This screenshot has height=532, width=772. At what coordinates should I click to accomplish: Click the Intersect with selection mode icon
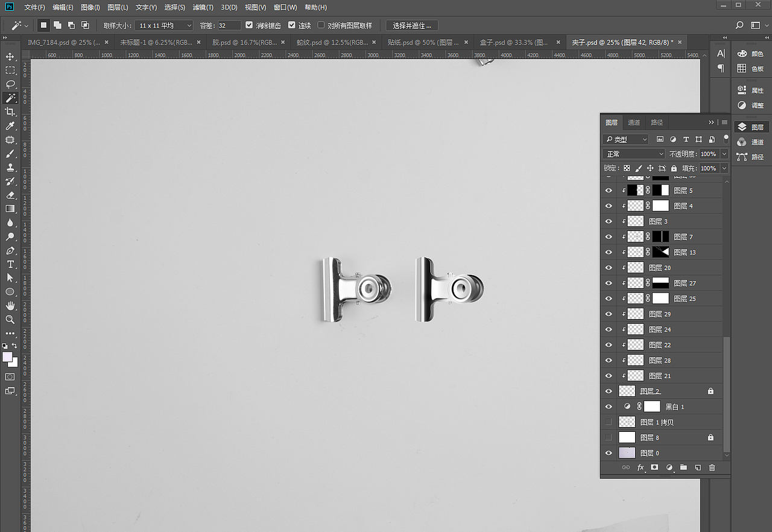pyautogui.click(x=85, y=25)
